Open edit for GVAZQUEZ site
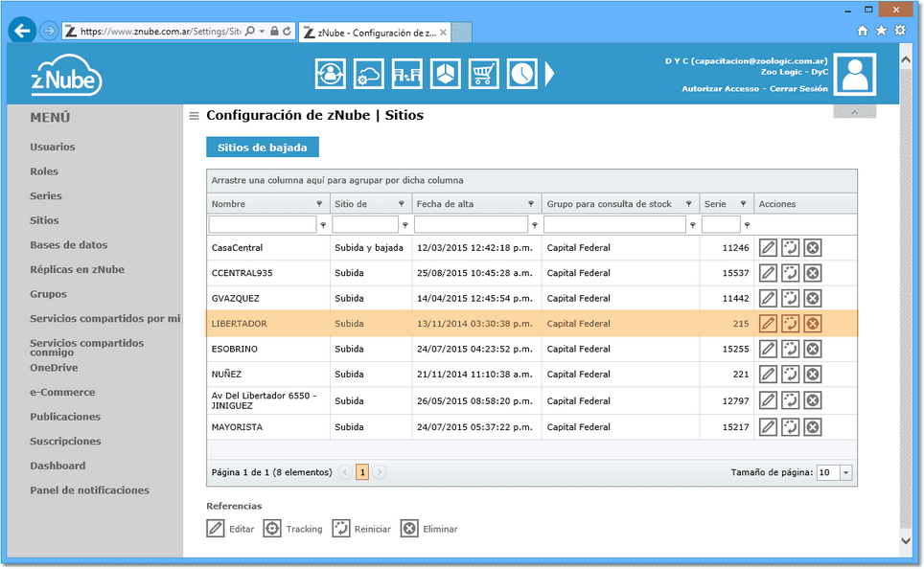 click(x=768, y=299)
